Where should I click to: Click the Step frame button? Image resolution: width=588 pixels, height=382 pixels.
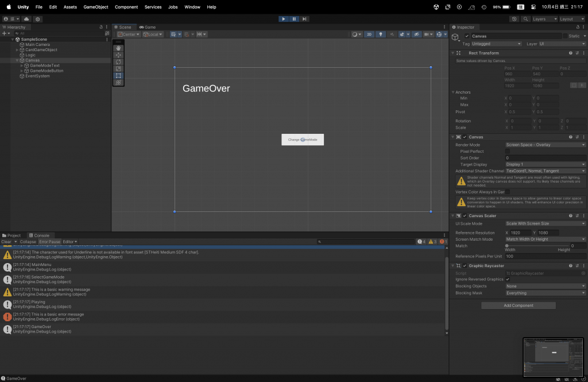tap(304, 19)
